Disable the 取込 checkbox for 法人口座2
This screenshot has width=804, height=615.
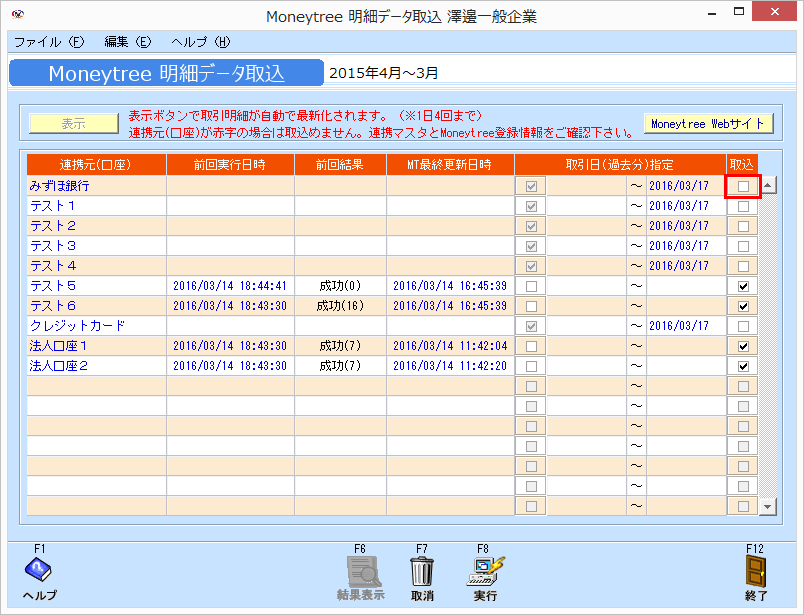(742, 365)
